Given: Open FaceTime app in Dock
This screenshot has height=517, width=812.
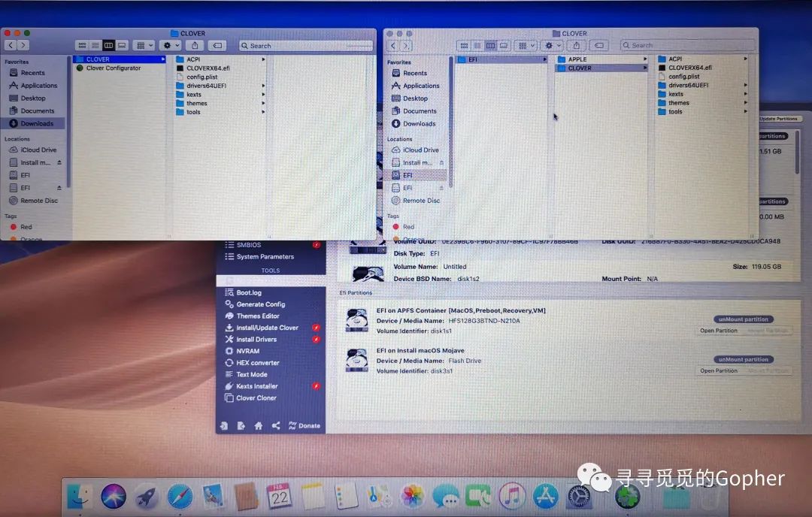Looking at the screenshot, I should (x=478, y=496).
